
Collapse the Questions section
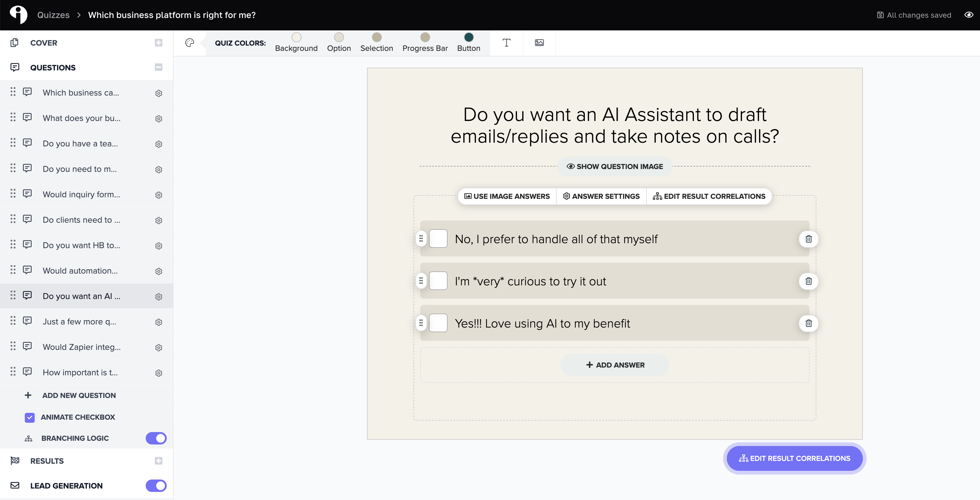pyautogui.click(x=159, y=67)
